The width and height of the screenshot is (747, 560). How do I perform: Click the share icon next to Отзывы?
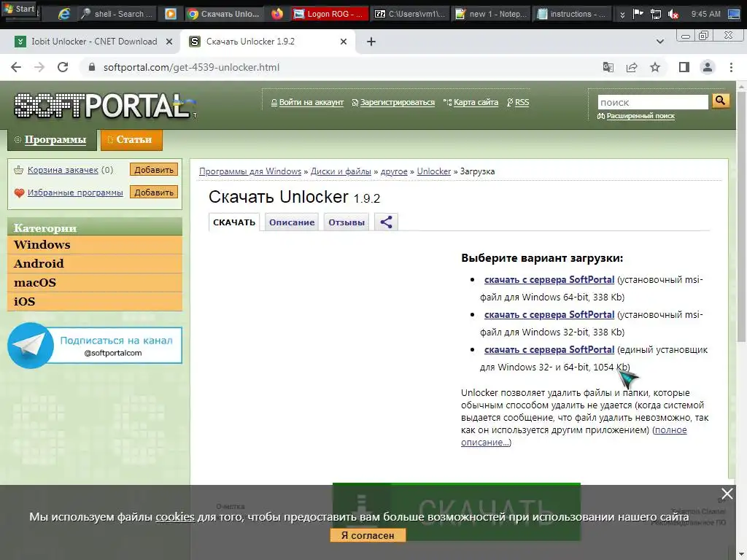point(386,222)
